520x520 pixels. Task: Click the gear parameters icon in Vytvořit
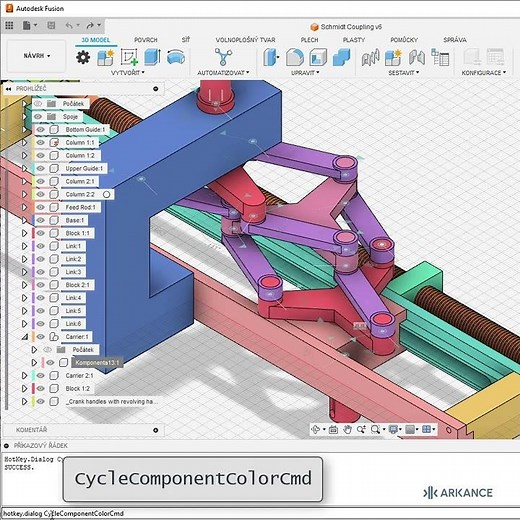point(83,57)
